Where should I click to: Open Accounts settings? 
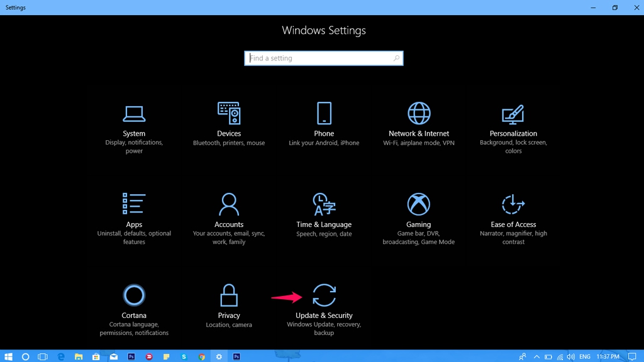coord(229,219)
